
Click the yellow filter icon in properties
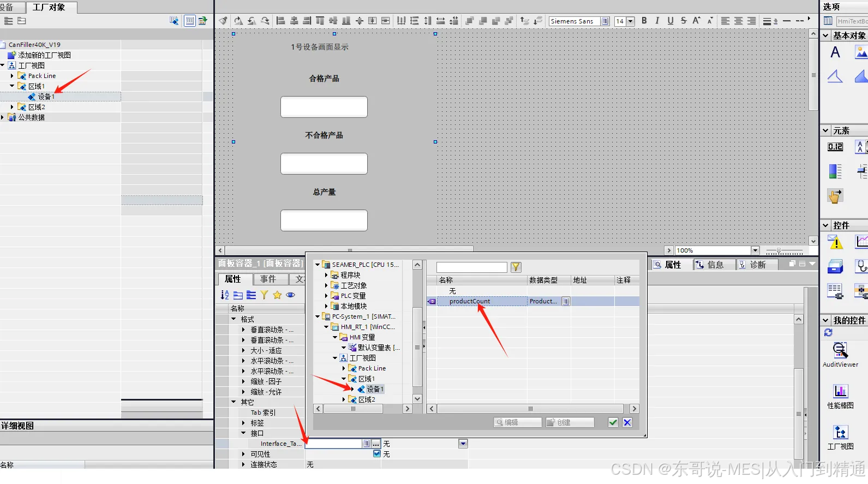(x=264, y=295)
